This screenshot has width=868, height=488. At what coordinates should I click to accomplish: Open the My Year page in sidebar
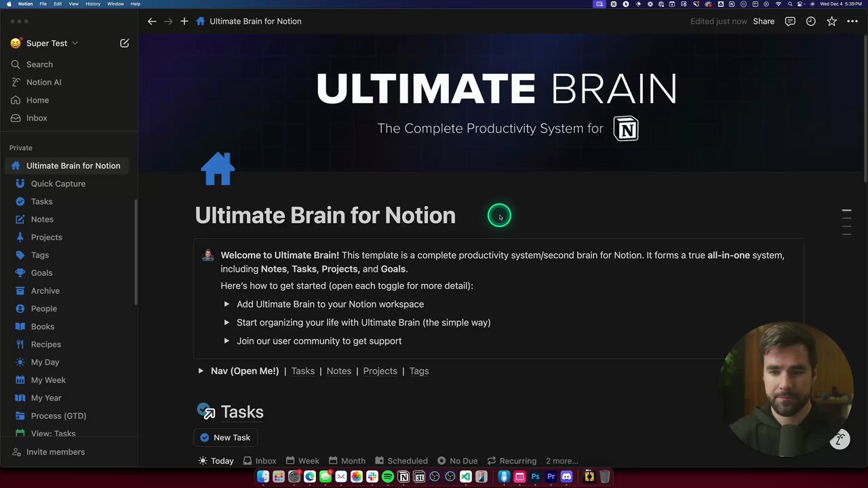click(x=46, y=398)
